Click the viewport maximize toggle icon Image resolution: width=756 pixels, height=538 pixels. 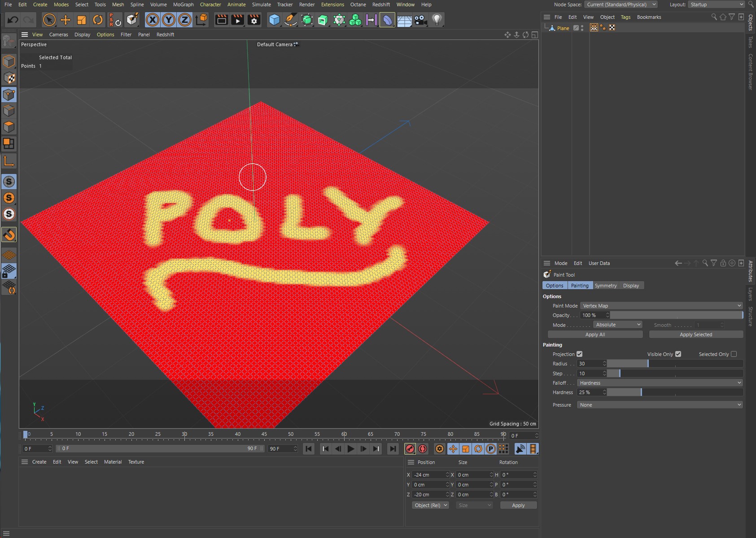coord(534,35)
